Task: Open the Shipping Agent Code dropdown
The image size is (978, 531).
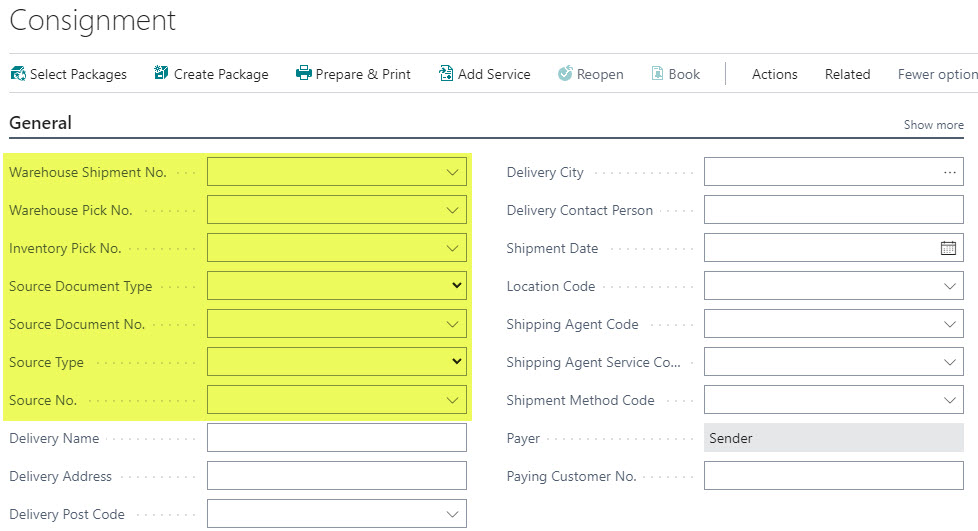Action: [x=949, y=324]
